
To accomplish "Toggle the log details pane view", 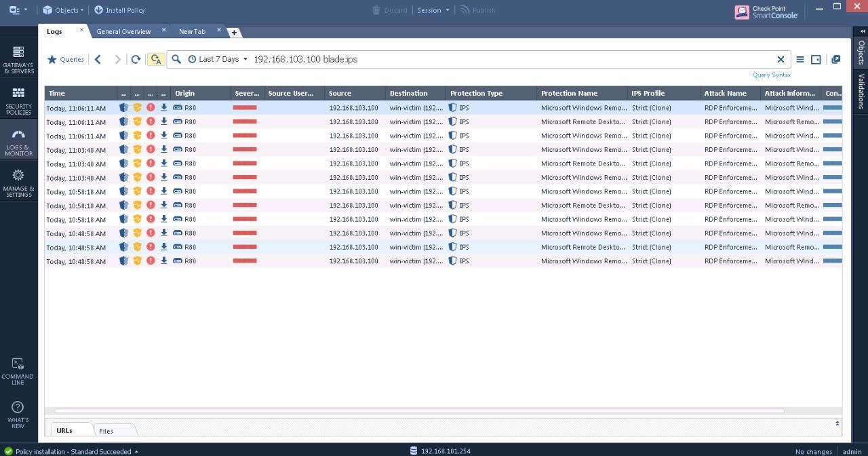I will pyautogui.click(x=816, y=60).
